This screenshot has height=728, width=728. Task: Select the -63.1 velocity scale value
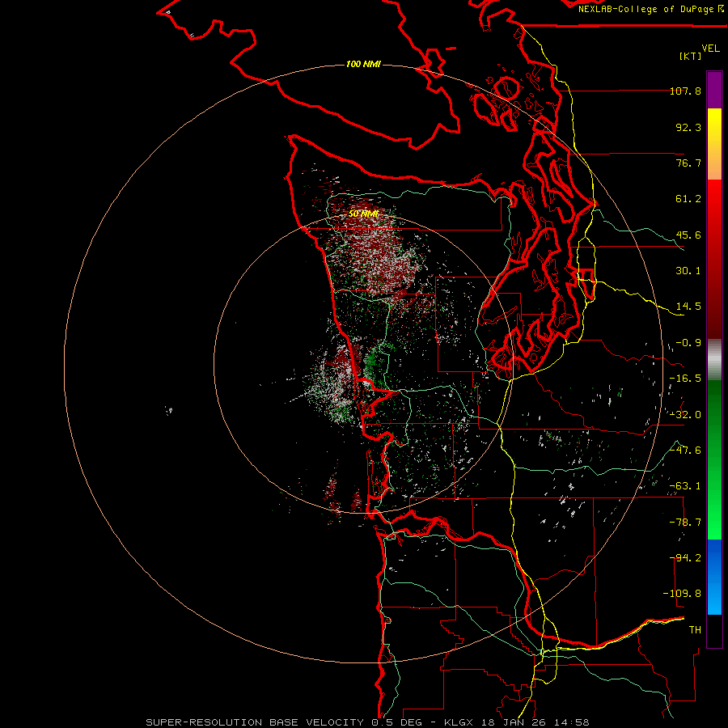[x=685, y=486]
